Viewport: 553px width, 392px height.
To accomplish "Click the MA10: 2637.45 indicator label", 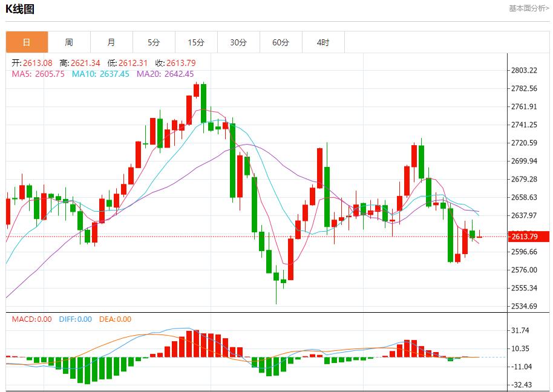I will [100, 74].
